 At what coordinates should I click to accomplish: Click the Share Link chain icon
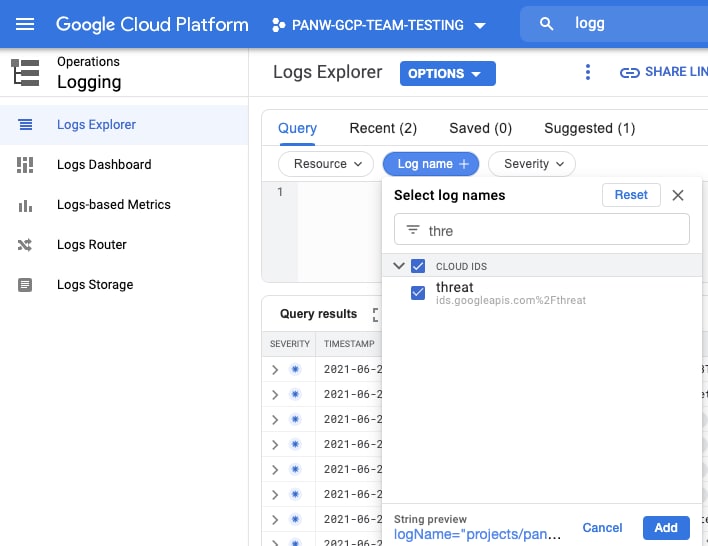click(x=629, y=73)
